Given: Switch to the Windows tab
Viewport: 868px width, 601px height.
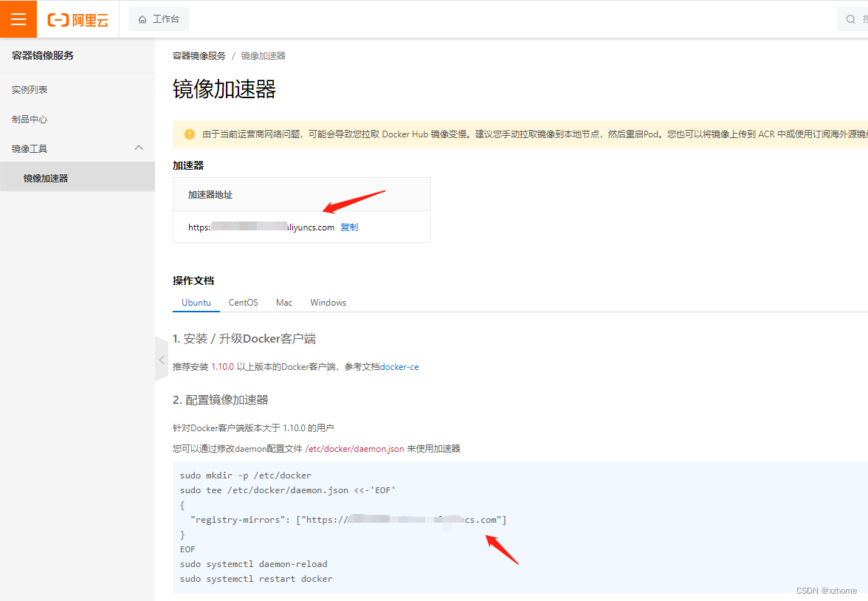Looking at the screenshot, I should [328, 303].
